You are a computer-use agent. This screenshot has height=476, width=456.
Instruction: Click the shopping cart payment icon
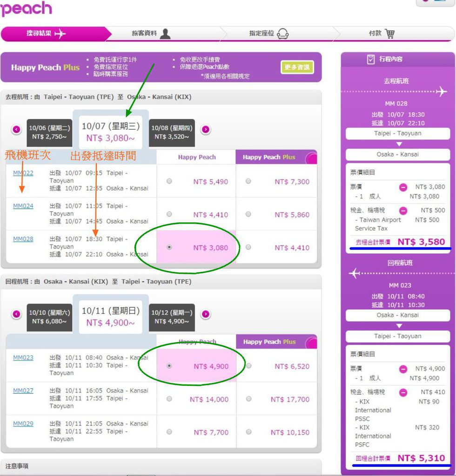(x=390, y=33)
